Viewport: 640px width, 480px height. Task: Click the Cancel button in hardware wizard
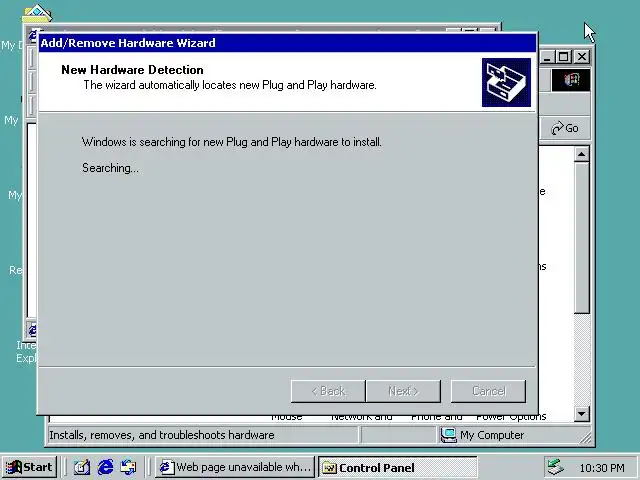tap(488, 391)
